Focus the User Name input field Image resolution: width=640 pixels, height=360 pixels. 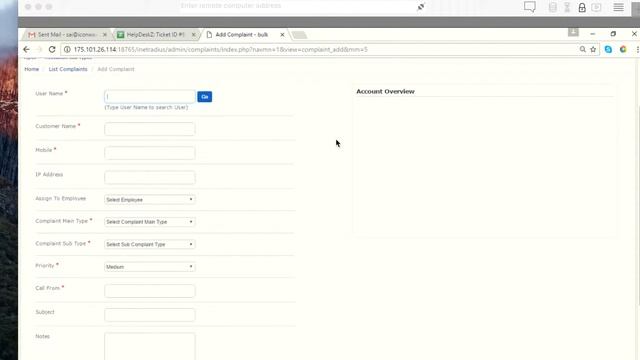click(x=150, y=96)
